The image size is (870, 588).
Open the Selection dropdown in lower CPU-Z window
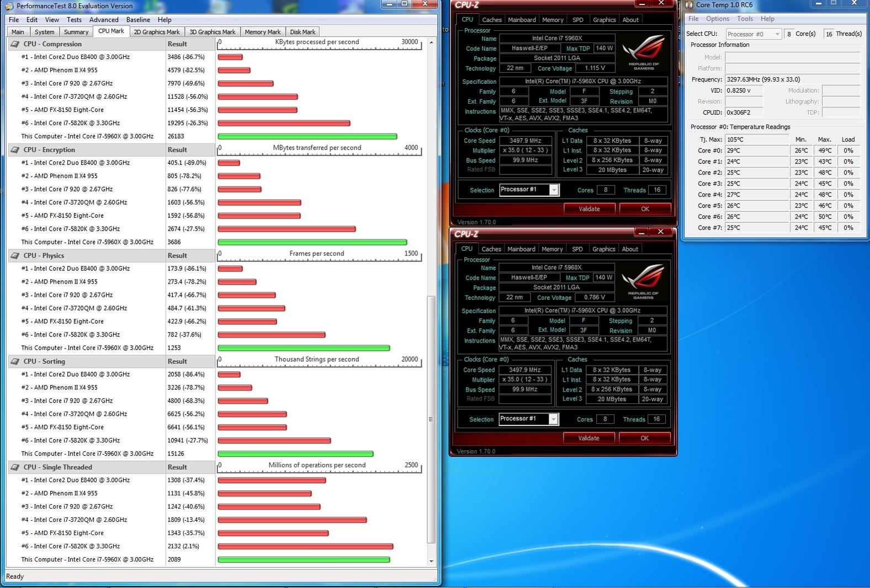tap(553, 419)
